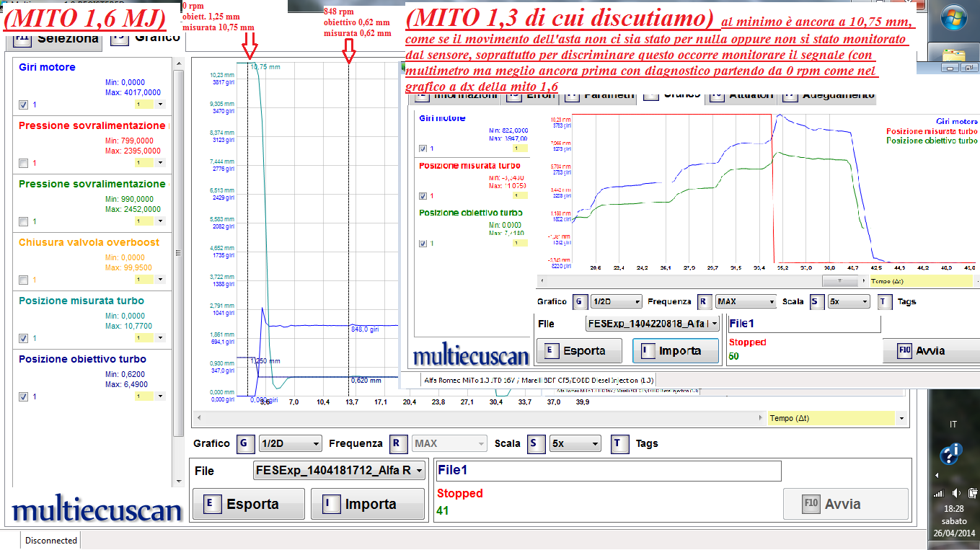Uncheck Posizione obiettivo turbo, MiTo 1,3 window

423,244
